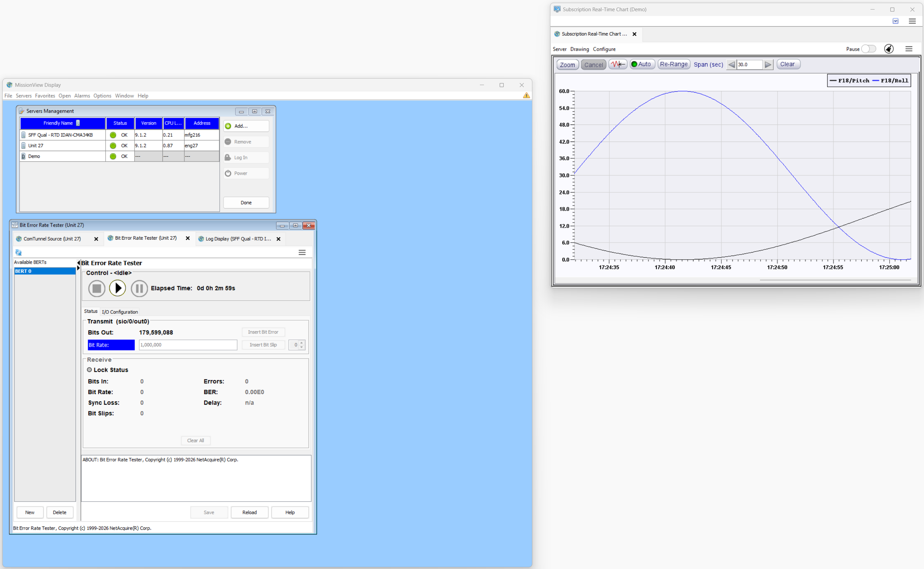Click the alarm warning triangle icon

pyautogui.click(x=526, y=96)
